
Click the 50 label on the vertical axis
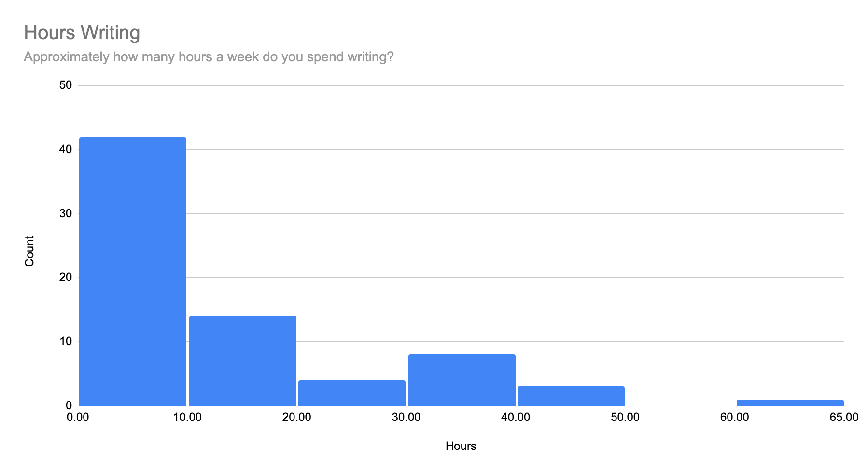coord(65,85)
